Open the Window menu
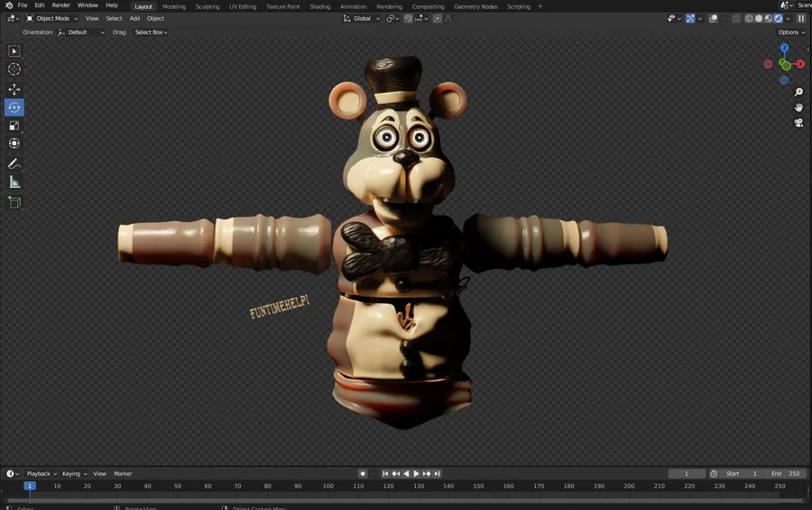This screenshot has height=510, width=812. click(x=88, y=5)
